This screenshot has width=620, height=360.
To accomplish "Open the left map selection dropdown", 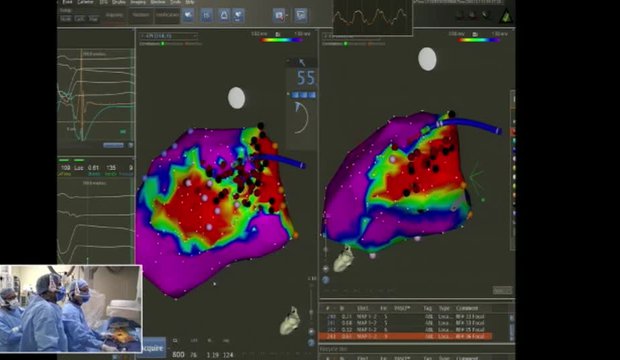I will [168, 36].
